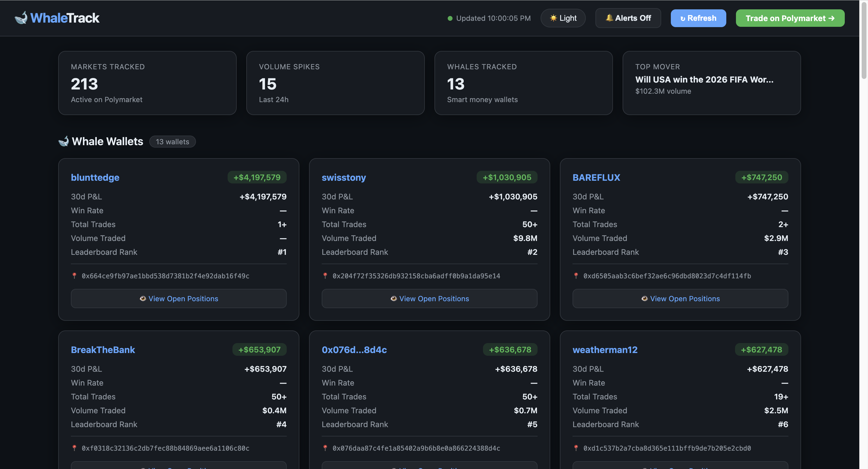Click weatherman12 Total Trades value 19+
The width and height of the screenshot is (868, 469).
781,397
